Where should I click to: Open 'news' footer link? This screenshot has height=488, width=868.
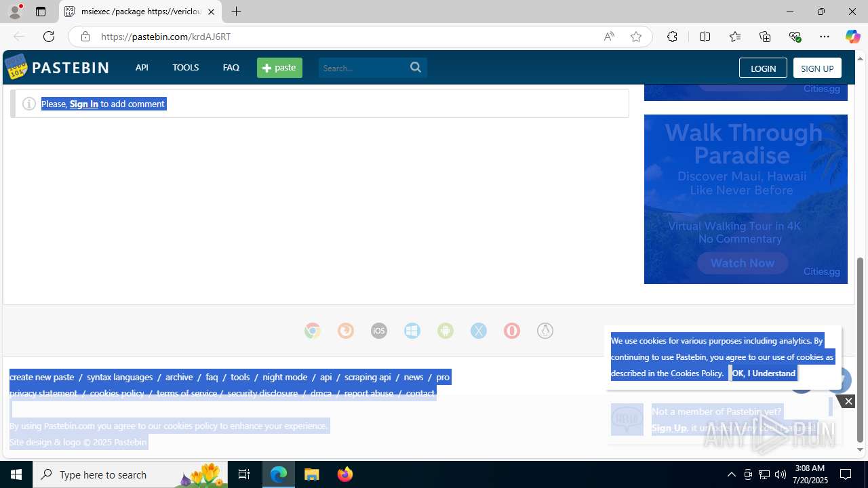pyautogui.click(x=414, y=377)
